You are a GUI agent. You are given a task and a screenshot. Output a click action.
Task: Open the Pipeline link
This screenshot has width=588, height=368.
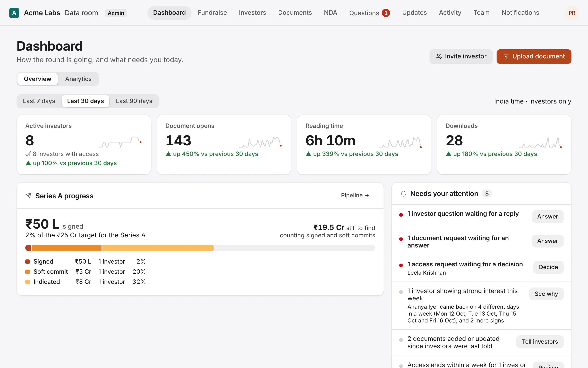tap(355, 195)
